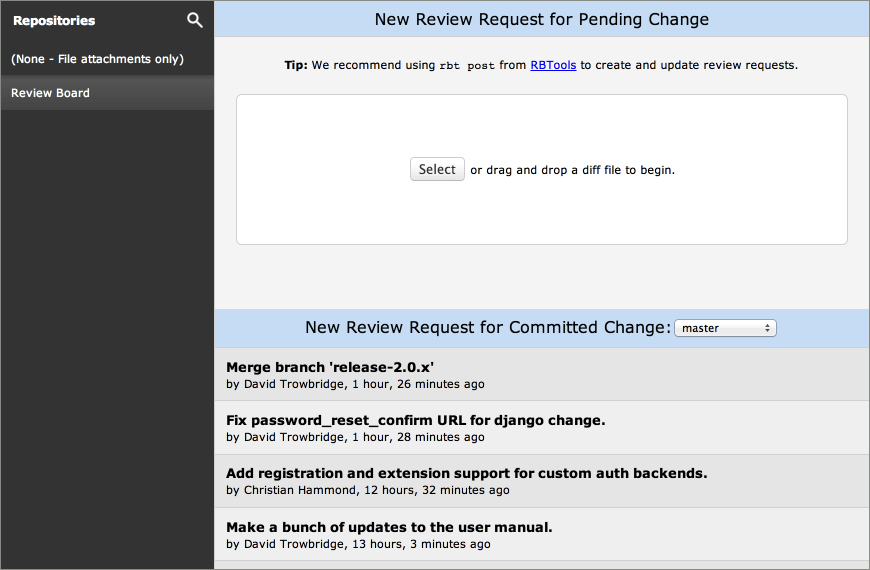This screenshot has width=870, height=570.
Task: Open the master branch dropdown
Action: (725, 328)
